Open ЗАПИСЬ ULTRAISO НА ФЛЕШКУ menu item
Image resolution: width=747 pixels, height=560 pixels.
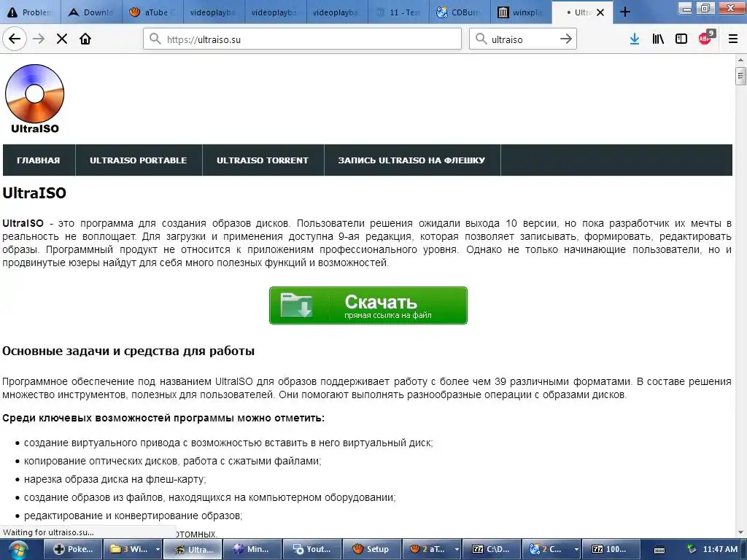point(412,160)
